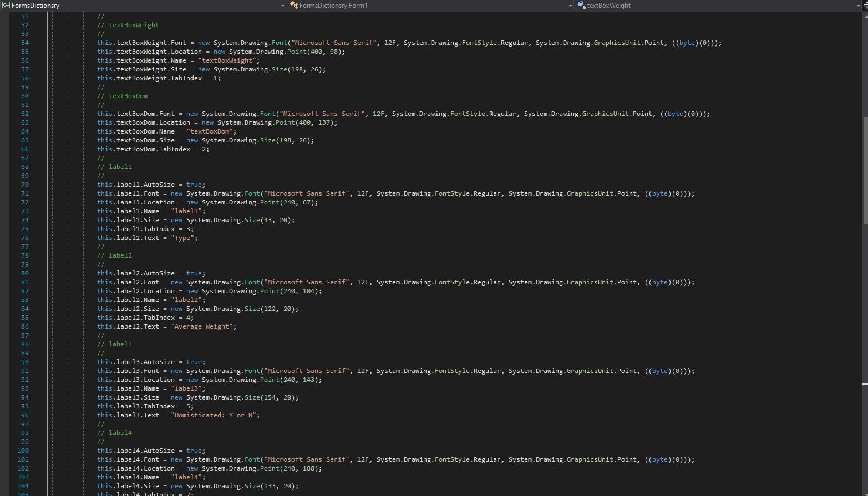Click the "this" keyword on textBoxDom.Font line
868x496 pixels.
point(104,114)
